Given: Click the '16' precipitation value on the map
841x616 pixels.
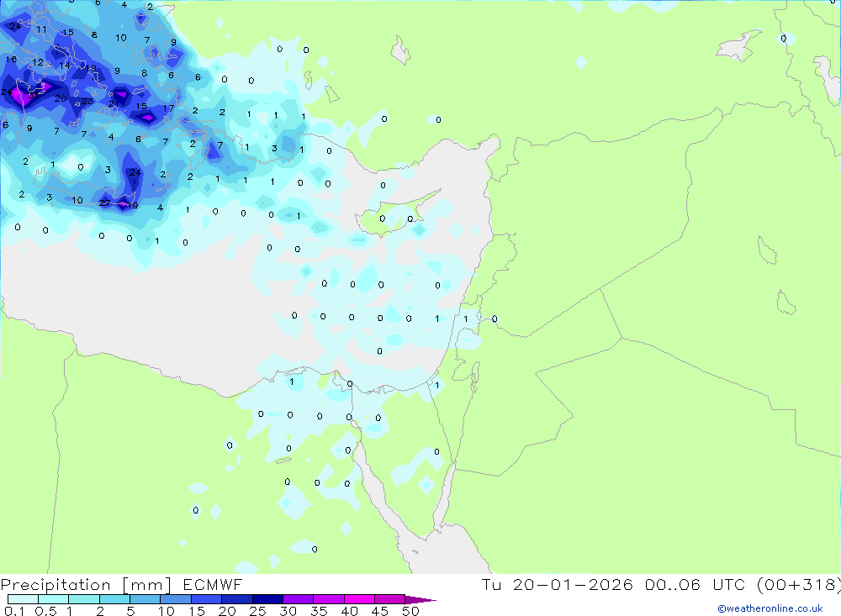Looking at the screenshot, I should (11, 59).
